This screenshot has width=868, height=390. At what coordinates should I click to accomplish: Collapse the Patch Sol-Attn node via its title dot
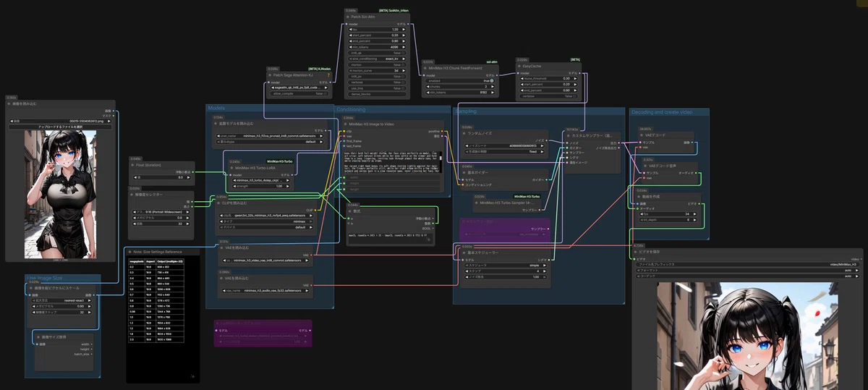[x=346, y=17]
